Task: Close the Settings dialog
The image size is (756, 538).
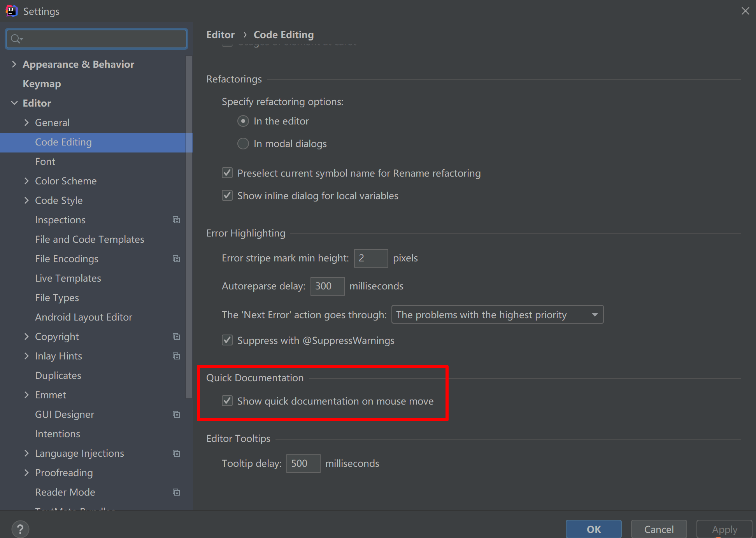Action: [745, 11]
